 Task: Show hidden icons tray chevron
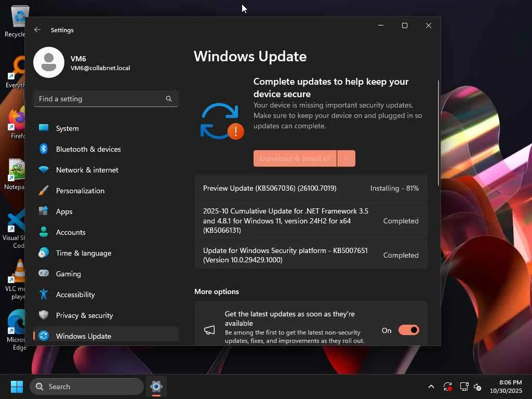(431, 387)
